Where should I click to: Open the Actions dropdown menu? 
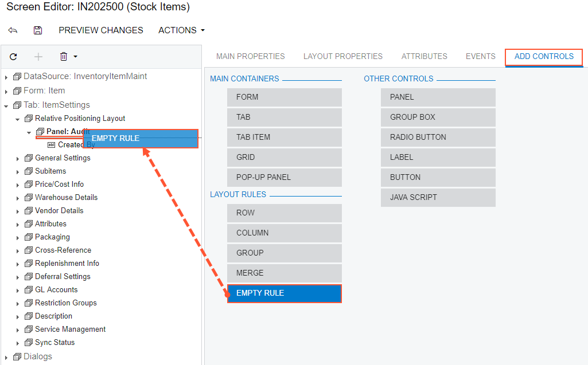tap(181, 30)
